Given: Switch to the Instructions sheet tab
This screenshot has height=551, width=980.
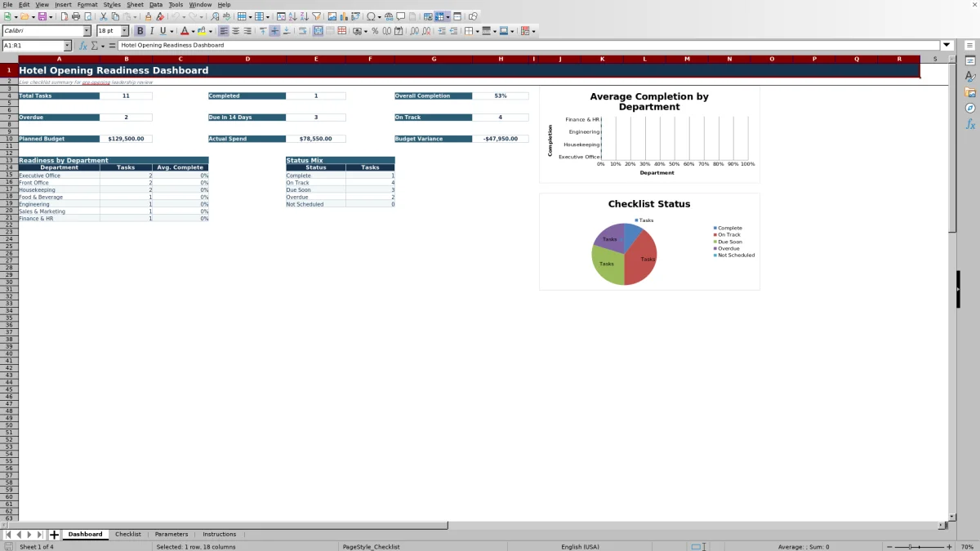Looking at the screenshot, I should 220,535.
